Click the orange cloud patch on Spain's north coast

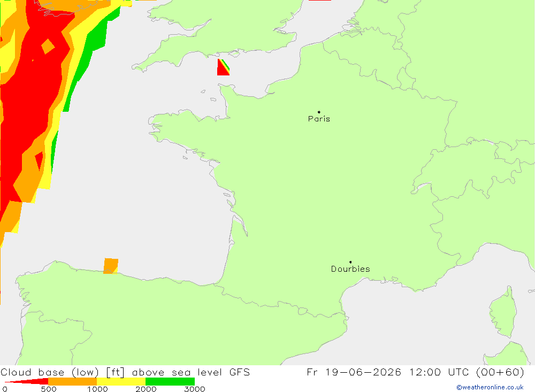click(x=111, y=266)
